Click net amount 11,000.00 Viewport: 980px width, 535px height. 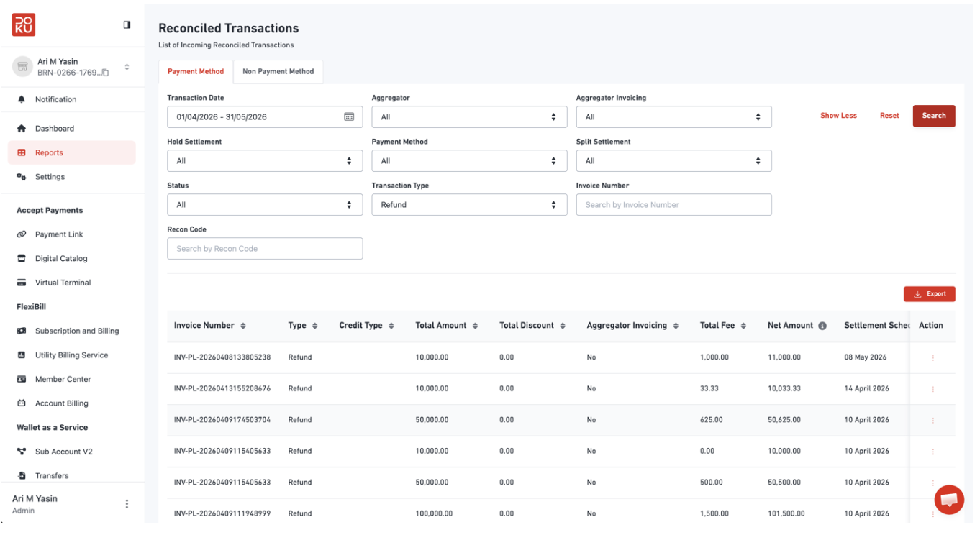[784, 357]
